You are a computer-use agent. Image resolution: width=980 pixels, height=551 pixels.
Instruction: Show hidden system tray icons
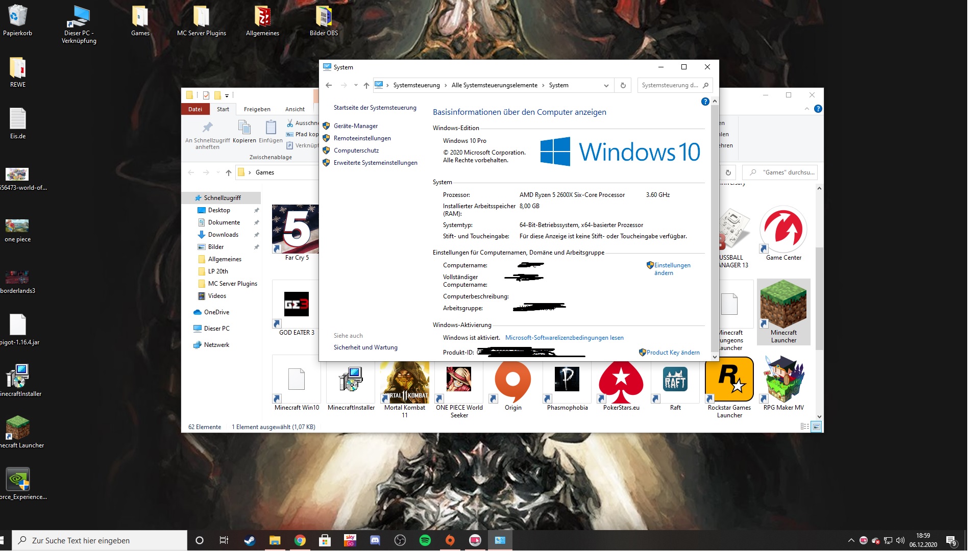(x=851, y=540)
